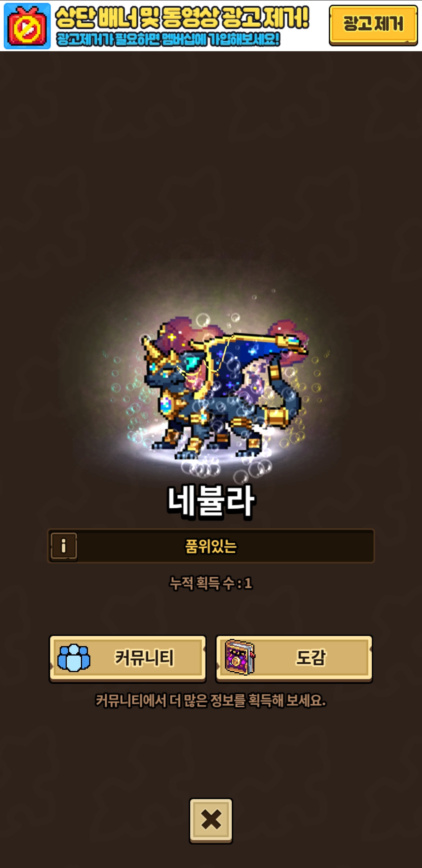Click the 광고제거 yellow button

373,25
